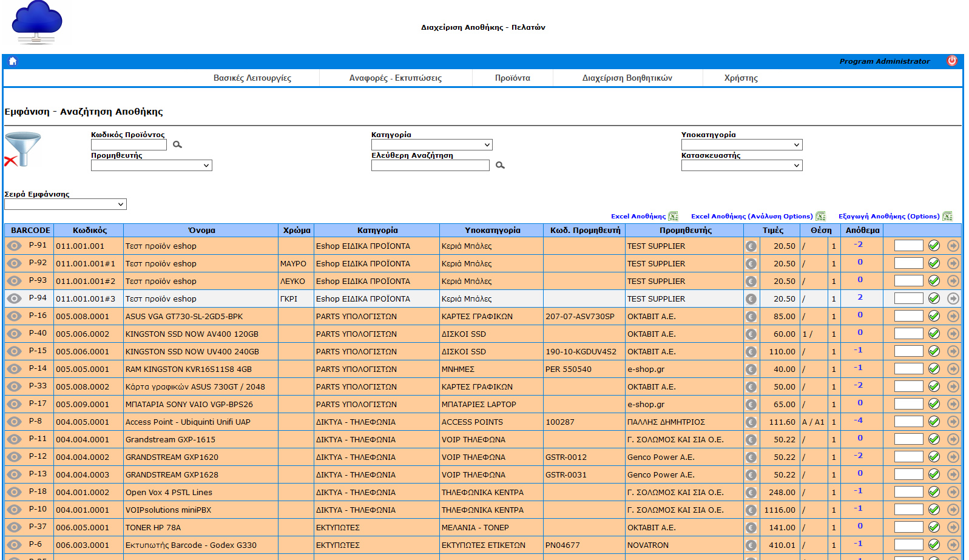Confirm stock with green check in row P-12
Viewport: 969px width, 560px height.
[x=934, y=457]
